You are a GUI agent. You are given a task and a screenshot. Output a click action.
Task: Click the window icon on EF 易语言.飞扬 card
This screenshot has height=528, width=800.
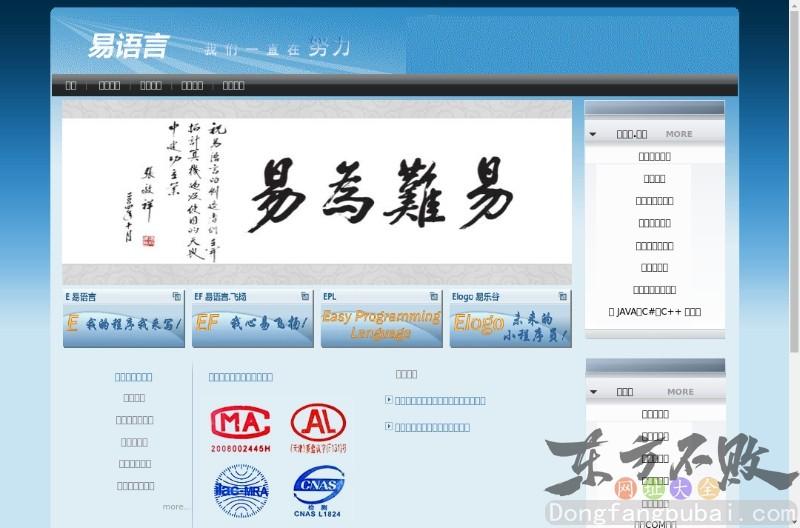point(305,296)
